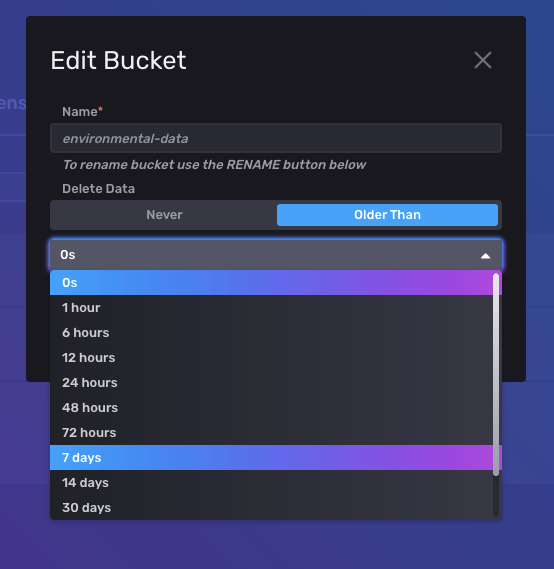The width and height of the screenshot is (554, 569).
Task: Click the dropdown caret arrow icon
Action: (485, 256)
